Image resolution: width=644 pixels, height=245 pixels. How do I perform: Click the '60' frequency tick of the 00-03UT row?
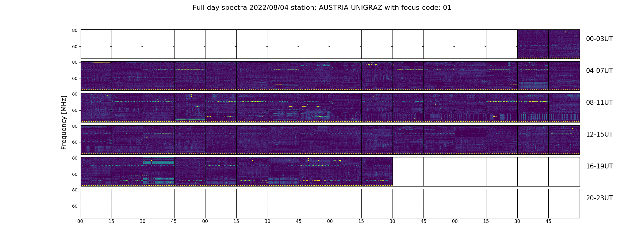[x=75, y=47]
